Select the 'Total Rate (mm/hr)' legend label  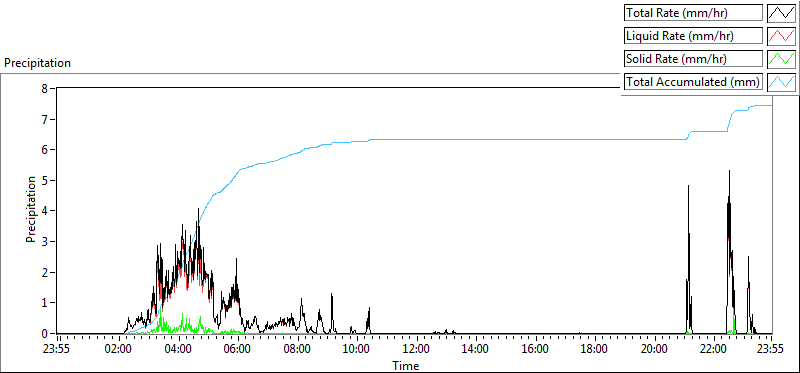[693, 13]
